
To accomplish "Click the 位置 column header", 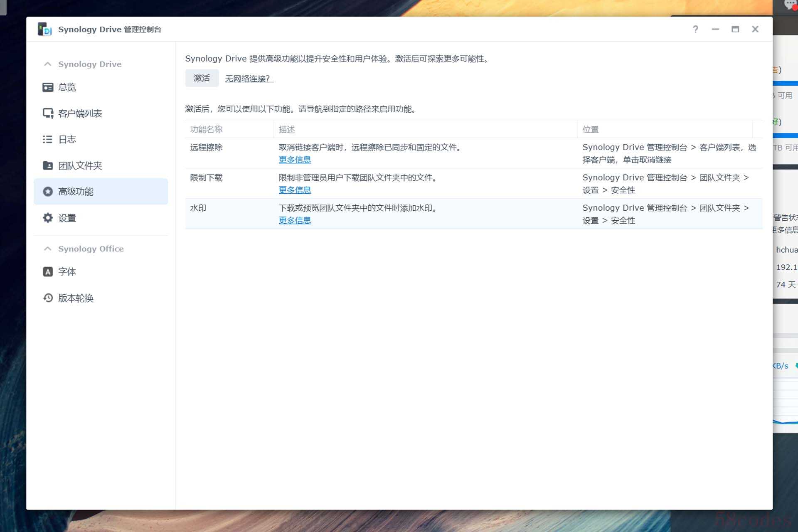I will pyautogui.click(x=665, y=129).
